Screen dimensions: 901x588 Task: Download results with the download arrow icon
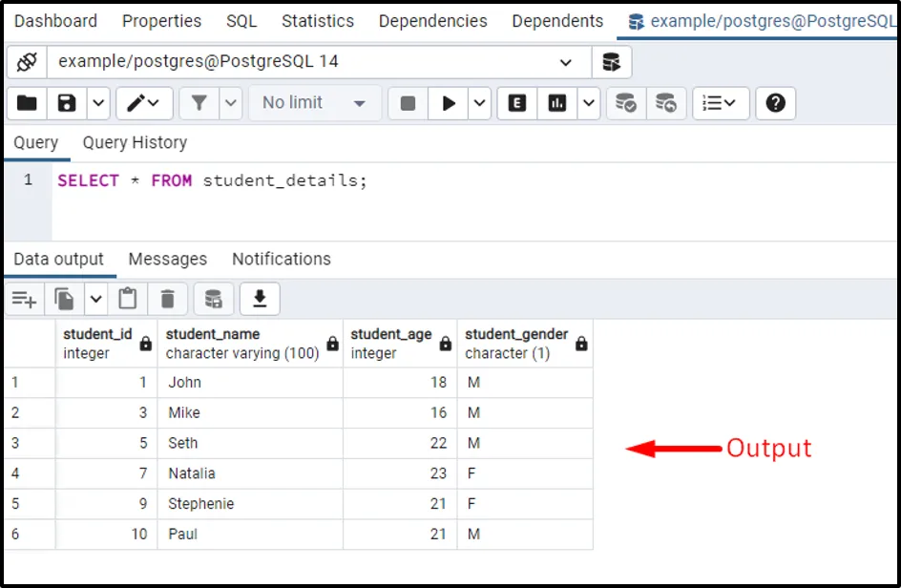click(x=259, y=299)
